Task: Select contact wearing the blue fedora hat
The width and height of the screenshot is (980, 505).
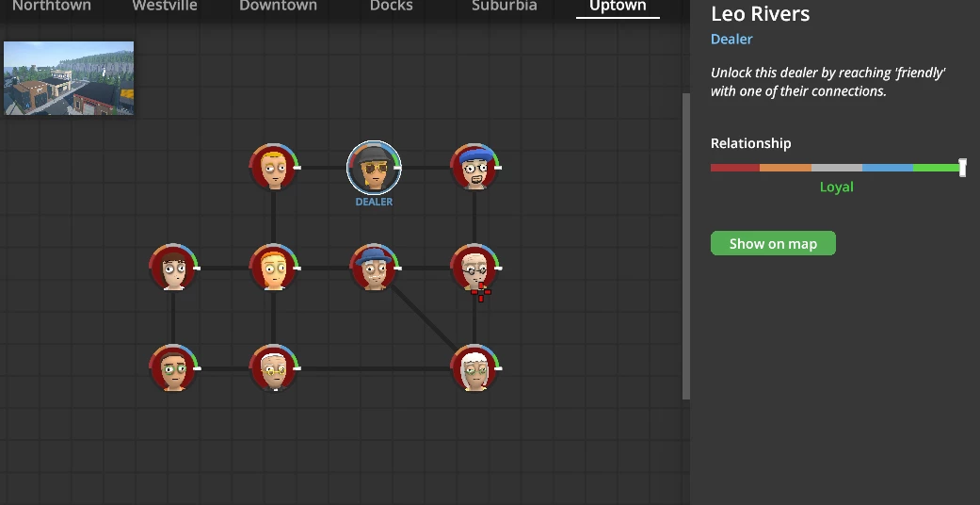Action: click(374, 268)
